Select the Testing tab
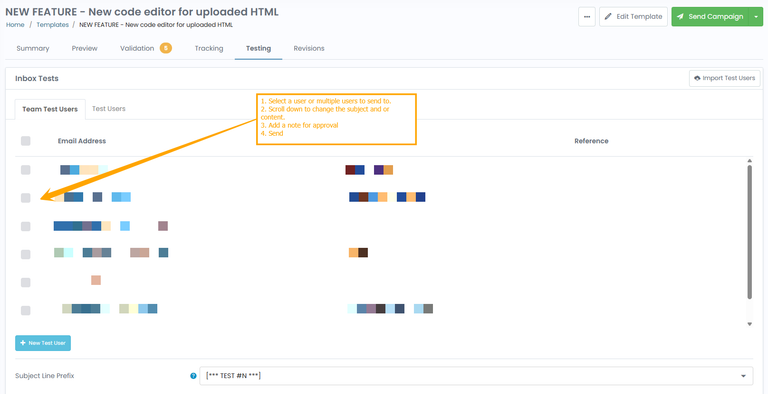 click(x=258, y=49)
